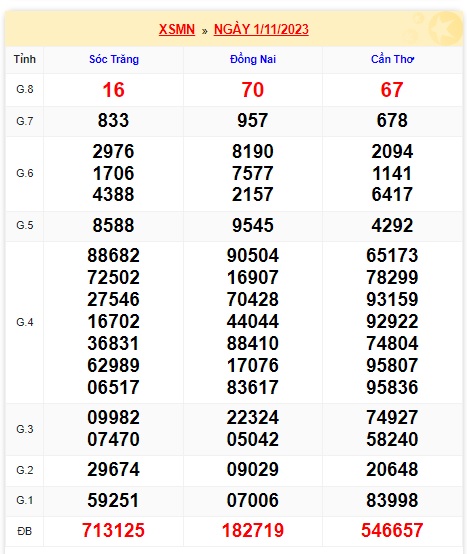Screen dimensions: 467x554
Task: Click Sóc Trăng special prize 713125
Action: (113, 530)
